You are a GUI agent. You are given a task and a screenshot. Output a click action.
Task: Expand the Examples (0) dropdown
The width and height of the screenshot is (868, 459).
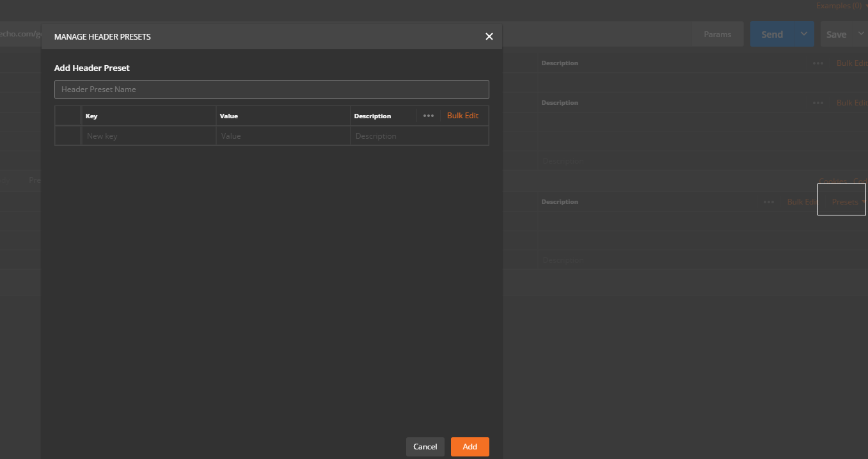click(x=841, y=6)
